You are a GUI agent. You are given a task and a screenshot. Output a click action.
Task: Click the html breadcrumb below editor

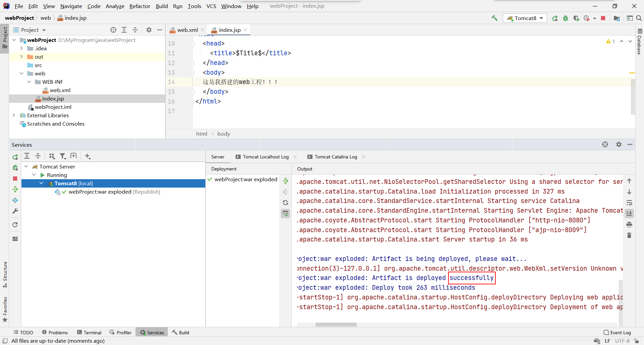click(202, 134)
